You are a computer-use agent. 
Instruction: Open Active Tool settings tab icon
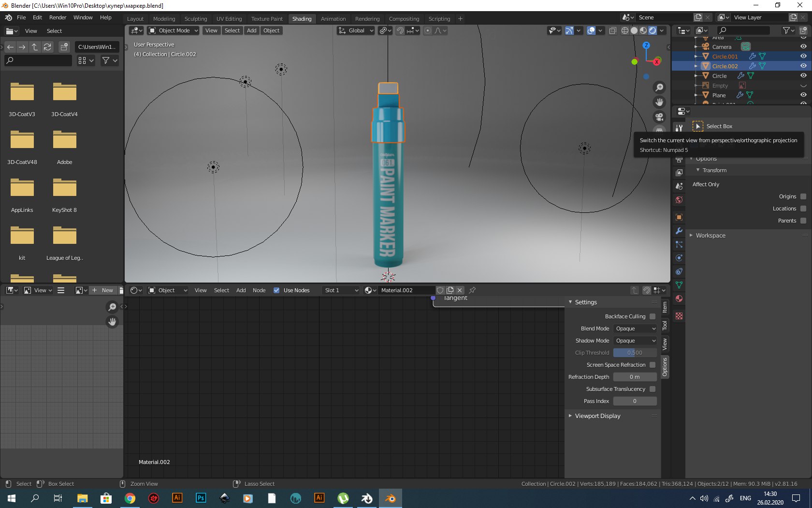pos(679,128)
